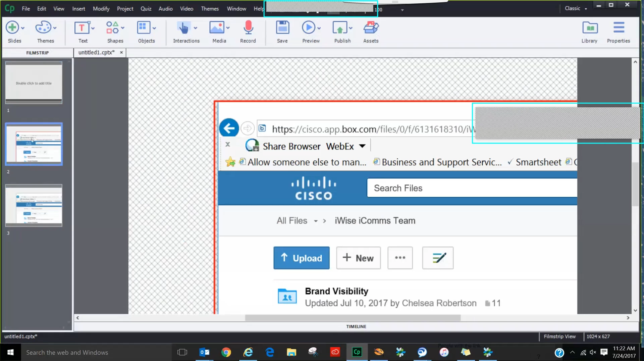Click the browser forward arrow in the slide

tap(248, 128)
